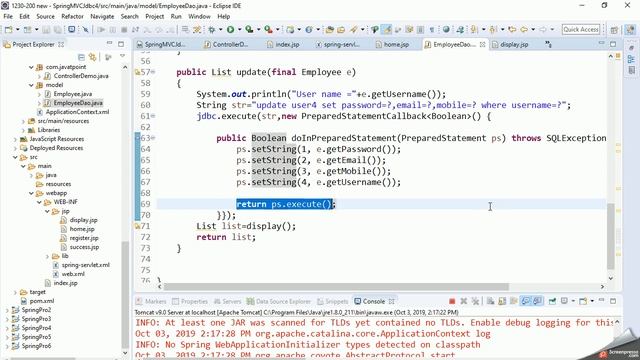The height and width of the screenshot is (360, 640).
Task: Select register.jsp in the jsp folder
Action: click(84, 238)
